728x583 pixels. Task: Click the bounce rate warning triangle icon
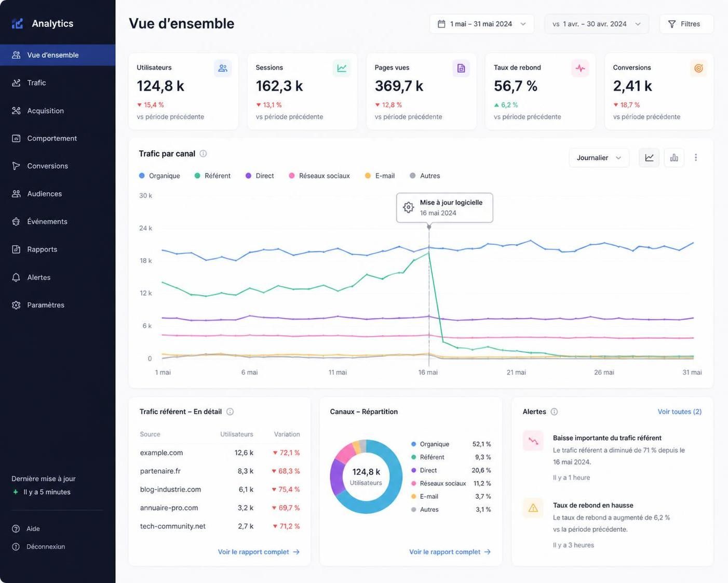533,508
